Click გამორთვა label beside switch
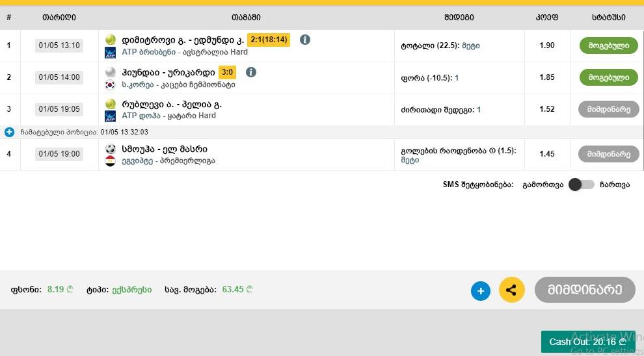Image resolution: width=644 pixels, height=356 pixels. (x=543, y=185)
